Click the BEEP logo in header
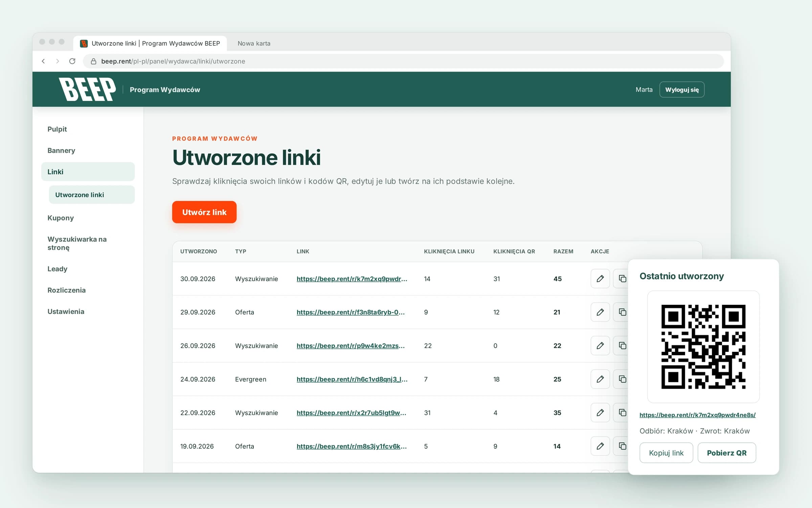This screenshot has width=812, height=508. click(87, 89)
